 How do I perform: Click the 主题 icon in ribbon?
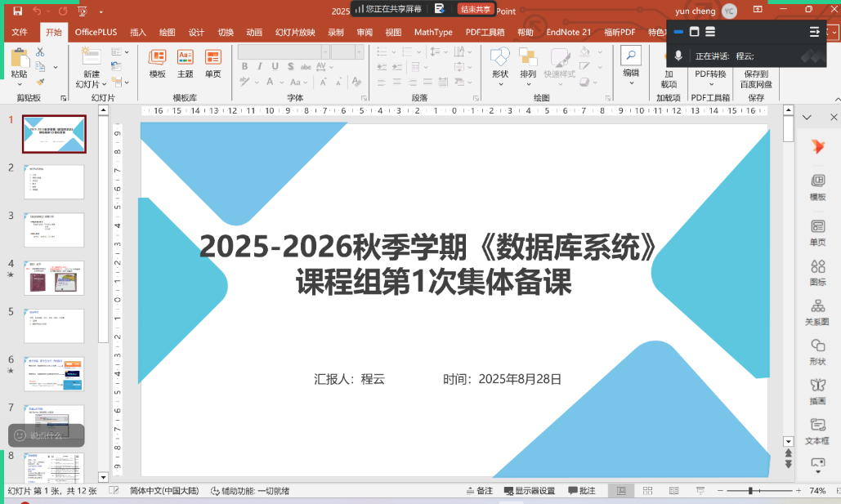(186, 62)
